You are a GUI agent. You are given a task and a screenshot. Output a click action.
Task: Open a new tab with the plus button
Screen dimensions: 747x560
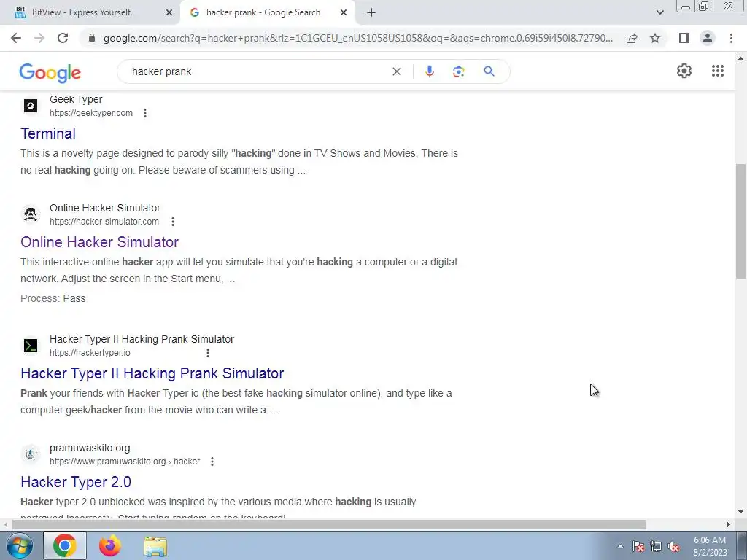pos(371,13)
